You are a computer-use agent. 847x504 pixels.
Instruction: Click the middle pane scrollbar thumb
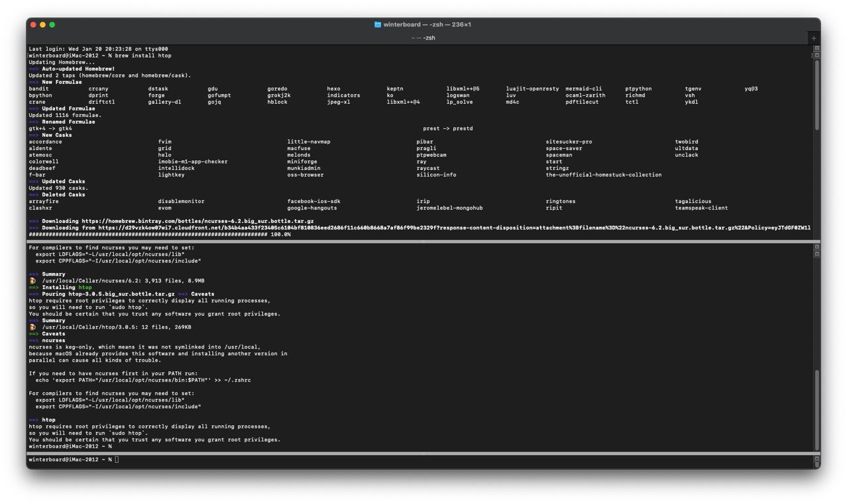coord(817,409)
